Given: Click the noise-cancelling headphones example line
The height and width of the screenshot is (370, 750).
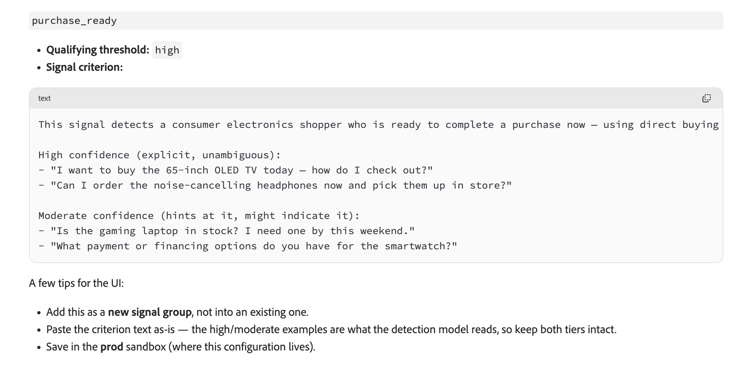Looking at the screenshot, I should click(275, 185).
